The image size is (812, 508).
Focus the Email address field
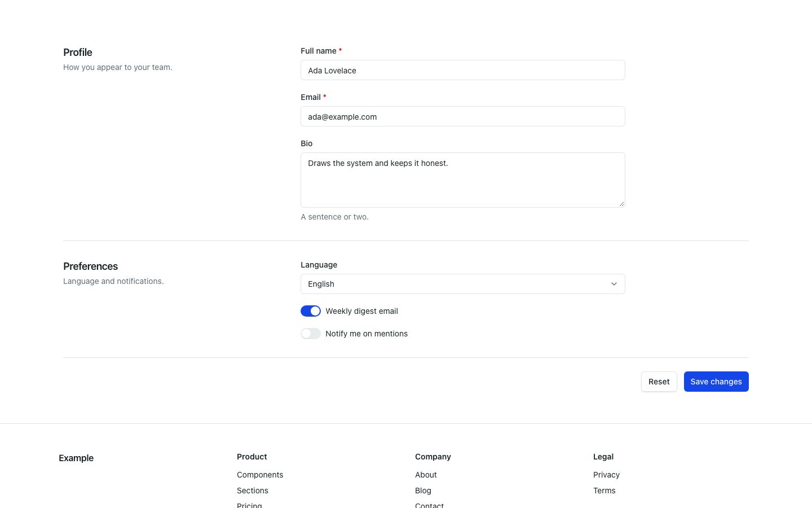(462, 116)
